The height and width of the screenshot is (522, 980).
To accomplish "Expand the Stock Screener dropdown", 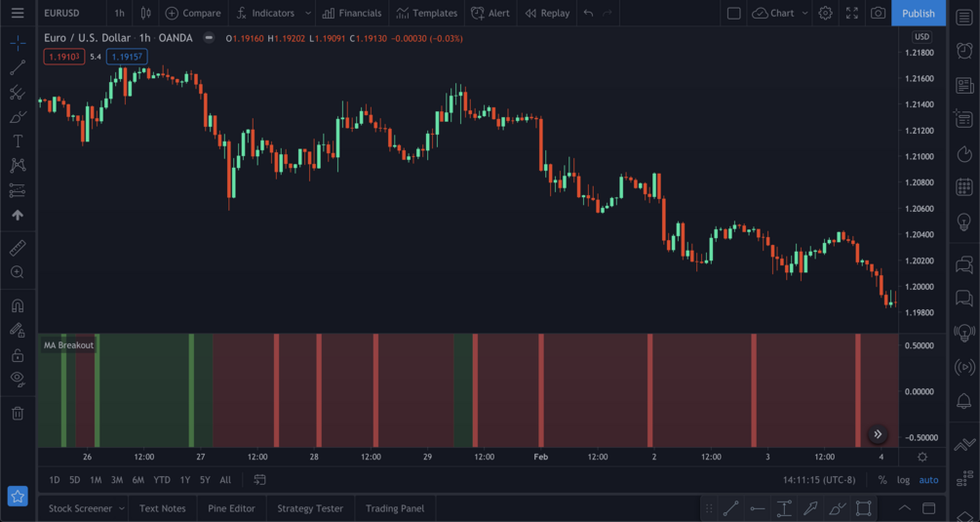I will [122, 509].
